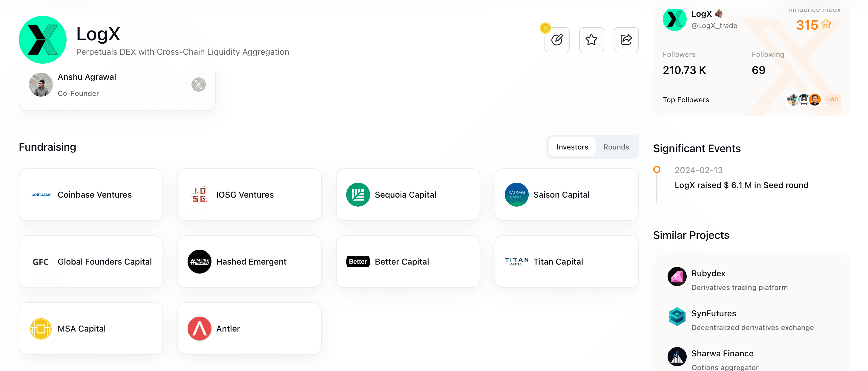Open MSA Capital investor name

point(82,329)
